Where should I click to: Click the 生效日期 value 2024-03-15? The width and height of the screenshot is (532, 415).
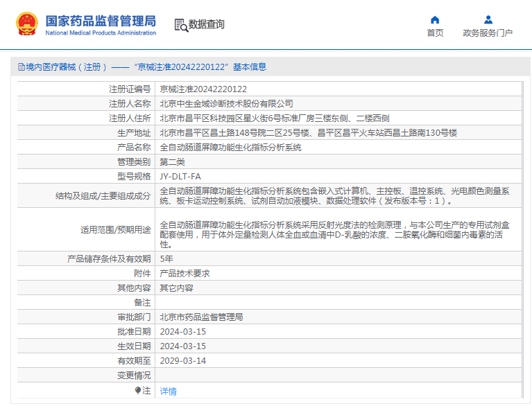point(183,346)
